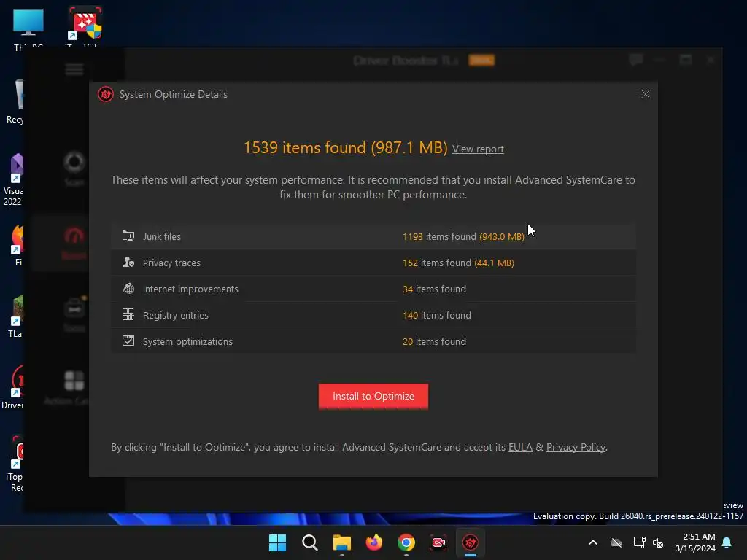Click the Install to Optimize button

coord(373,396)
